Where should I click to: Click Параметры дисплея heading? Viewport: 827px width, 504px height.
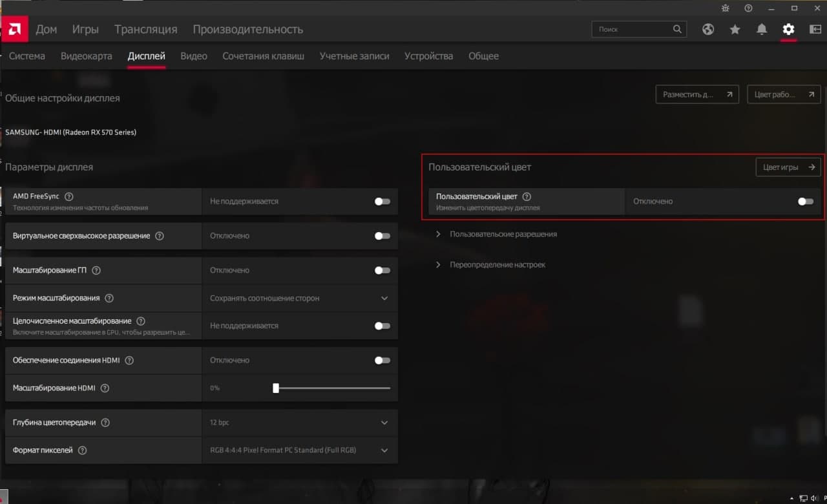49,167
